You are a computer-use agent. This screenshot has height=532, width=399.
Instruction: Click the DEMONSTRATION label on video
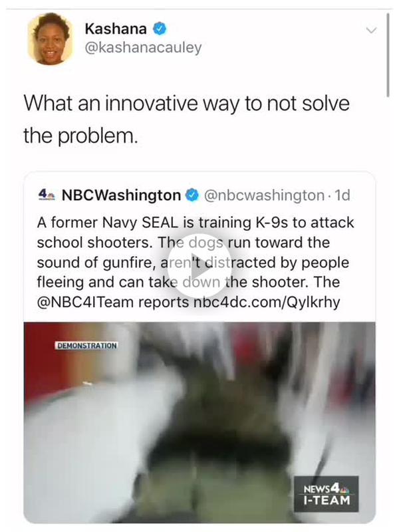86,345
